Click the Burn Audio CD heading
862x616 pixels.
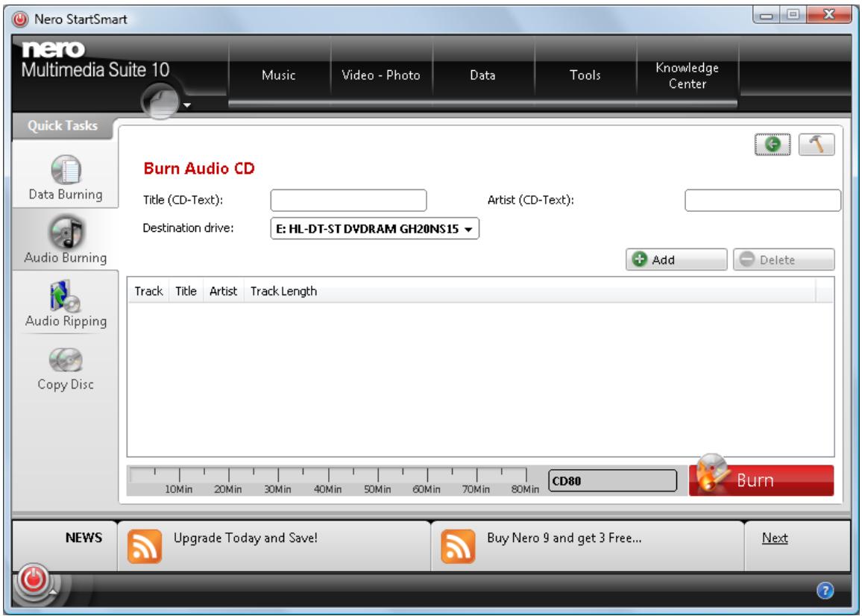point(199,169)
